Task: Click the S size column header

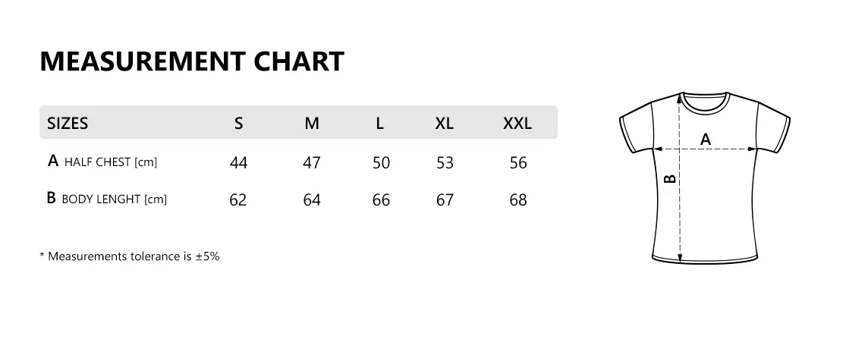Action: pyautogui.click(x=238, y=123)
